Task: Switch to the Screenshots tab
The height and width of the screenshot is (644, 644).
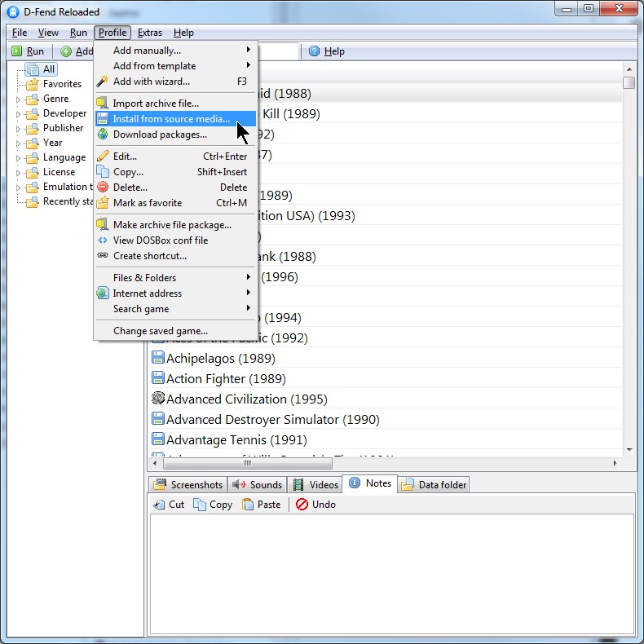Action: (x=187, y=485)
